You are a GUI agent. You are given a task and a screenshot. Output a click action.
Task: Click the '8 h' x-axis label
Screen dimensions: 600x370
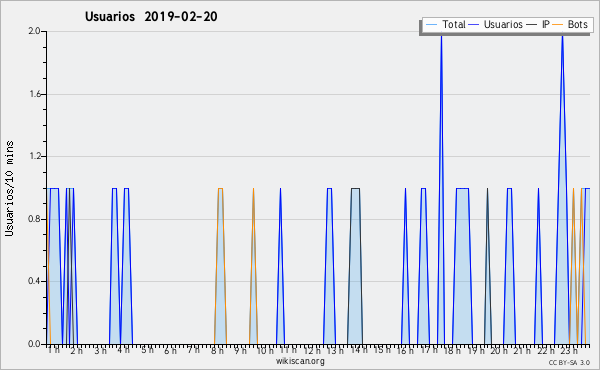[217, 350]
